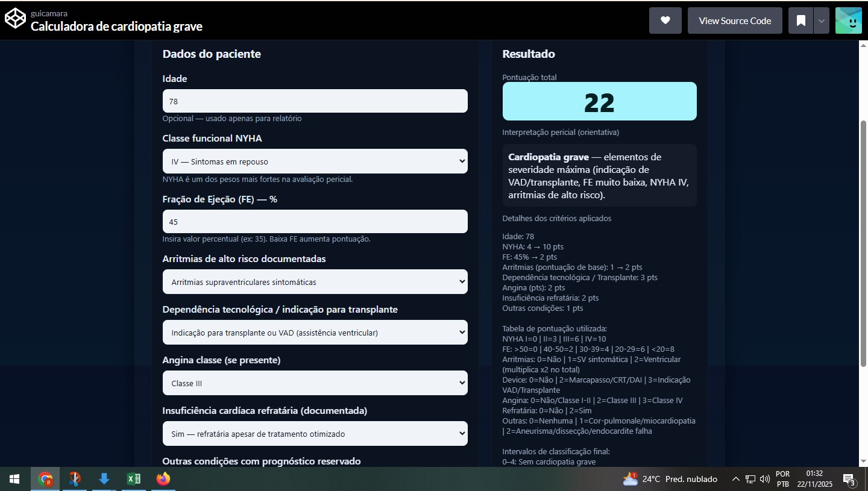Screen dimensions: 868x491
Task: Expand Dependência tecnológica / transplante dropdown
Action: coord(315,333)
